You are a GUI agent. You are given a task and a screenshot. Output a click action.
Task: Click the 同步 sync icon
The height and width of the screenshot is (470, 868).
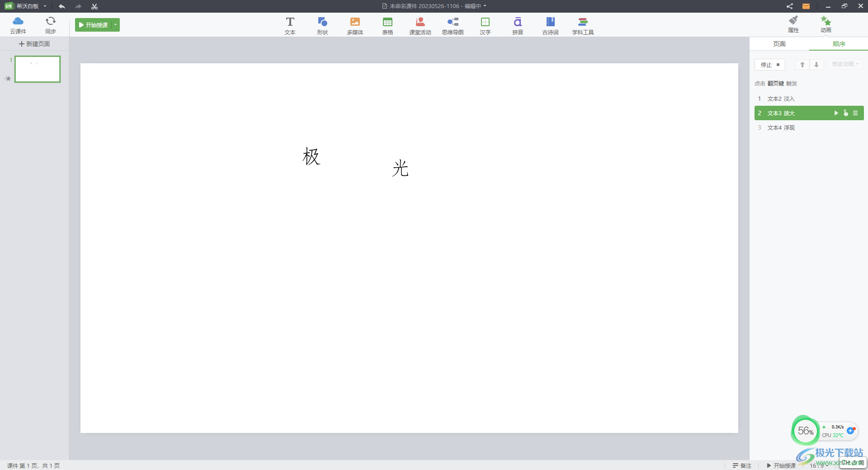pyautogui.click(x=51, y=25)
